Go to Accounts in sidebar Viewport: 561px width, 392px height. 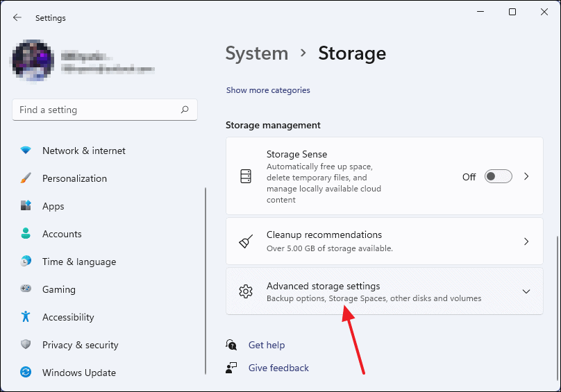pos(62,234)
